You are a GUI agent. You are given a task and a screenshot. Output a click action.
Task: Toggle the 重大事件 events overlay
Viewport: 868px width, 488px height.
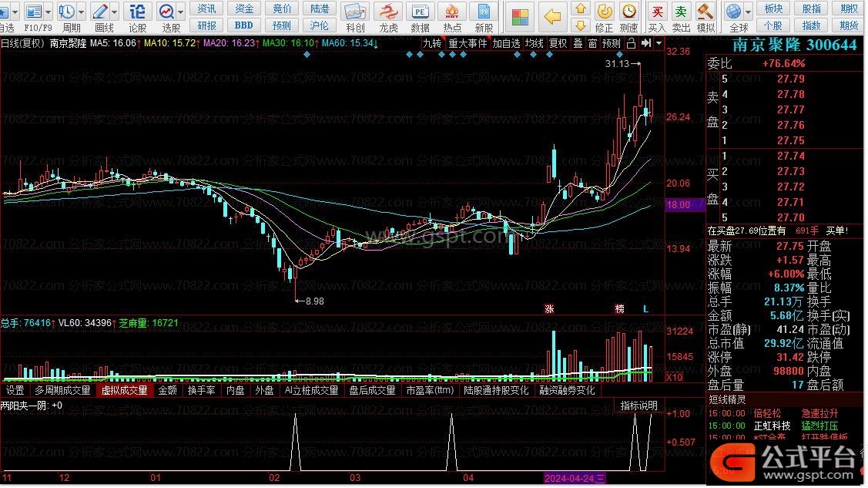(468, 43)
